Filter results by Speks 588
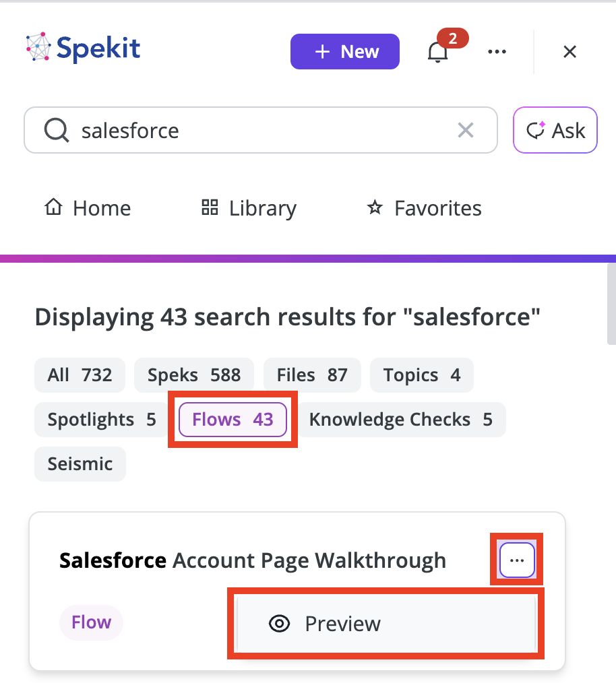 tap(194, 375)
